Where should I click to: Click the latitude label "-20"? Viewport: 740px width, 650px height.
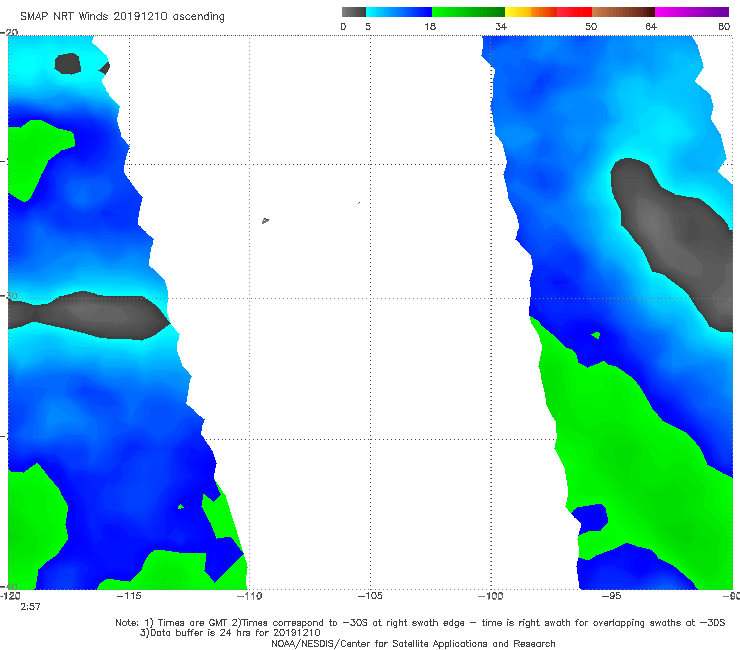9,32
